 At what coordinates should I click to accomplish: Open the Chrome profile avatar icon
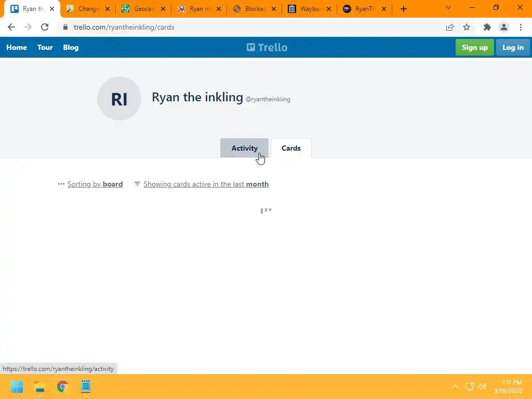(504, 27)
